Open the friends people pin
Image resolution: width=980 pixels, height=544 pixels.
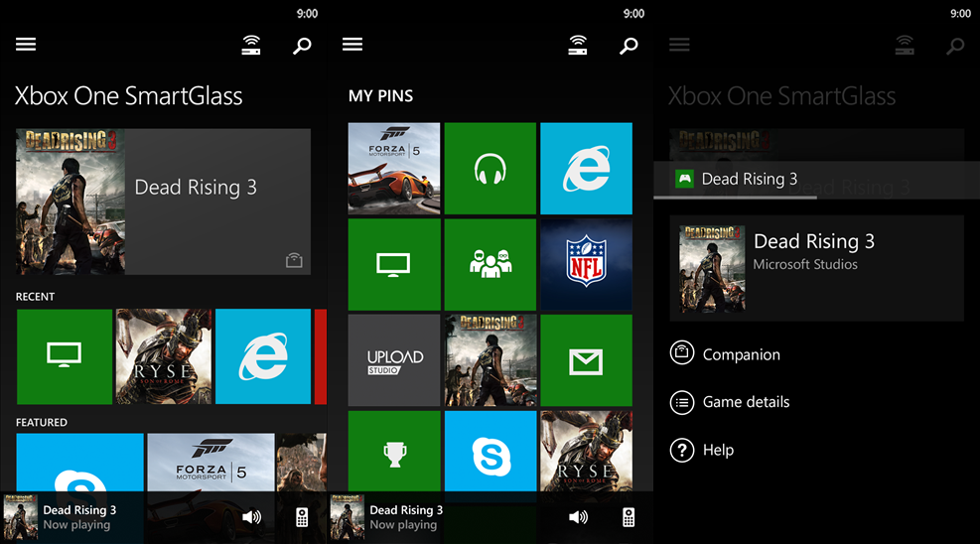490,265
